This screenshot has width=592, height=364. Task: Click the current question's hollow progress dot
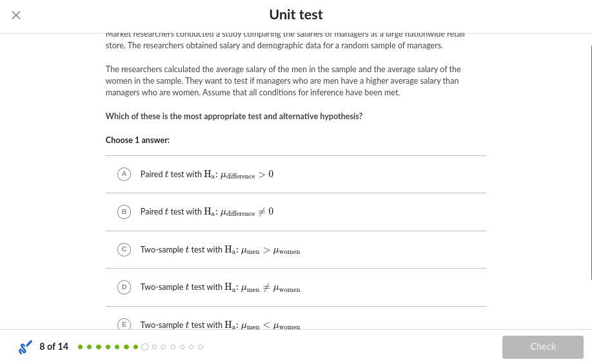tap(145, 347)
